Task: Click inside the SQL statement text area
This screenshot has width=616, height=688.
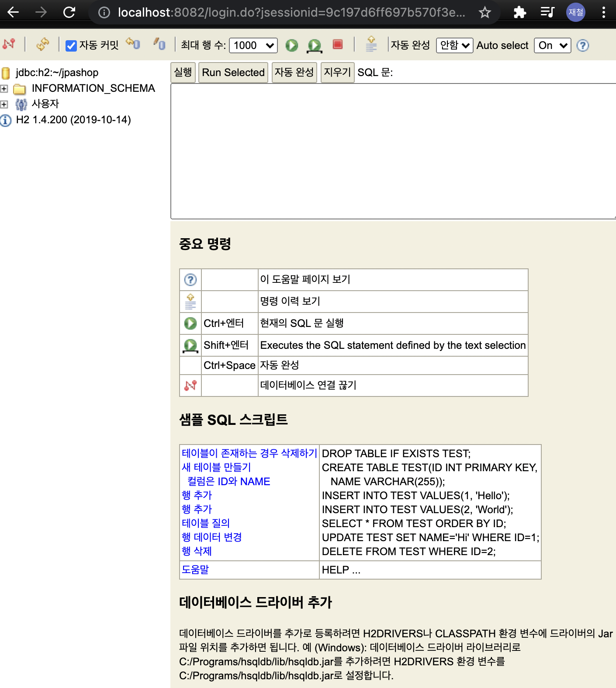Action: point(392,151)
